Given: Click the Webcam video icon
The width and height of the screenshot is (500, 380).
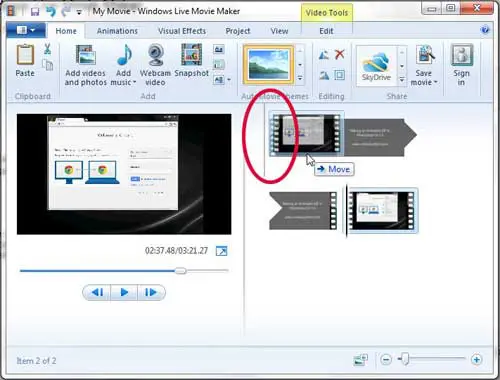Looking at the screenshot, I should tap(155, 55).
